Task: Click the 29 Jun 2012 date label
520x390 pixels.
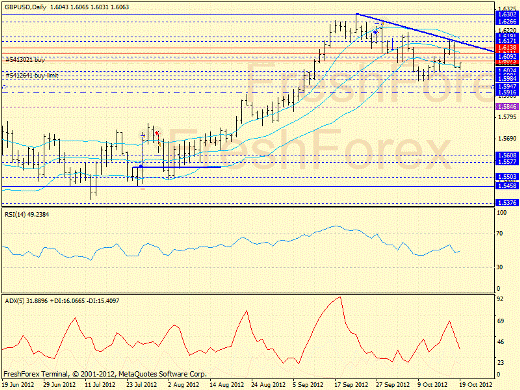Action: tap(60, 384)
